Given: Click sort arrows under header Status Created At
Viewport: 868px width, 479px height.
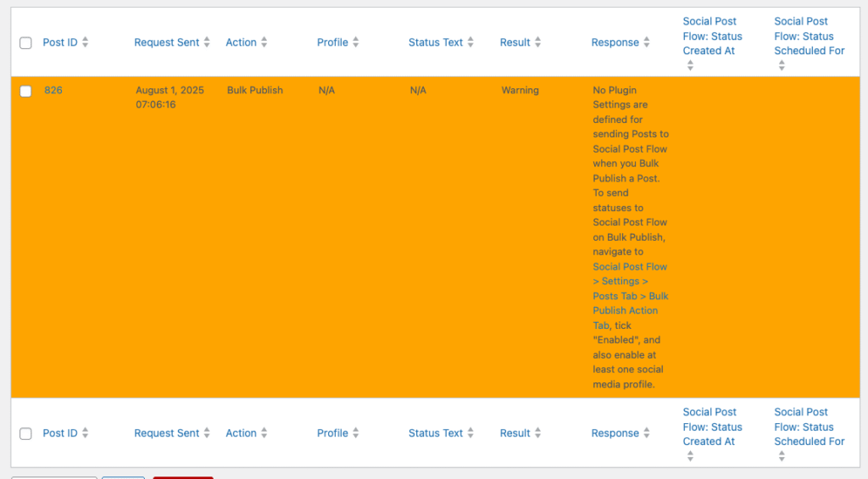Looking at the screenshot, I should pos(690,65).
